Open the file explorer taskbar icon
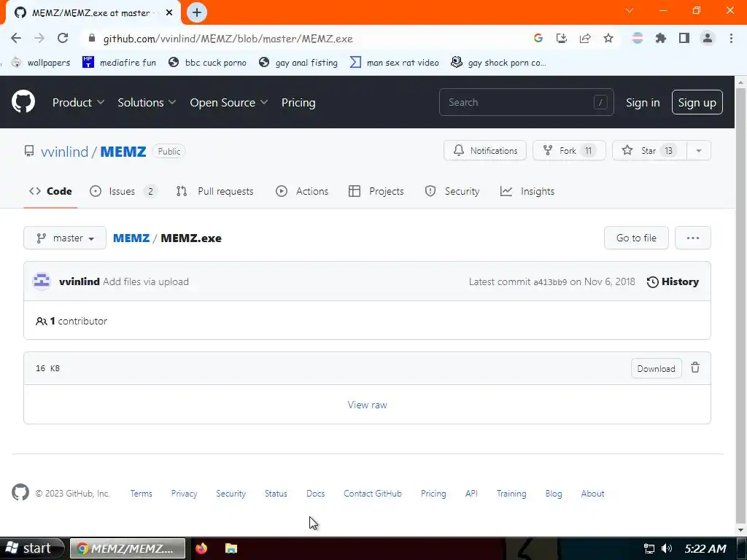This screenshot has width=747, height=560. [x=231, y=548]
